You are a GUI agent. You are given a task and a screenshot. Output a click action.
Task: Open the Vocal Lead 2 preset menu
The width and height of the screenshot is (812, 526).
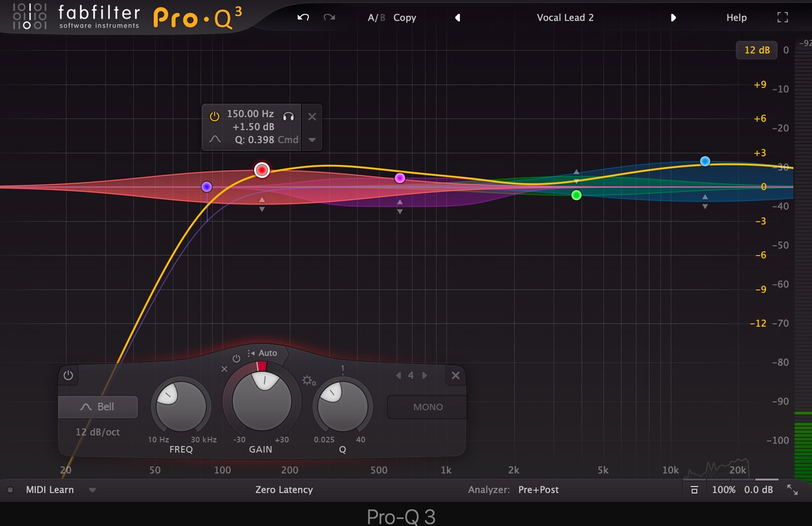[565, 18]
